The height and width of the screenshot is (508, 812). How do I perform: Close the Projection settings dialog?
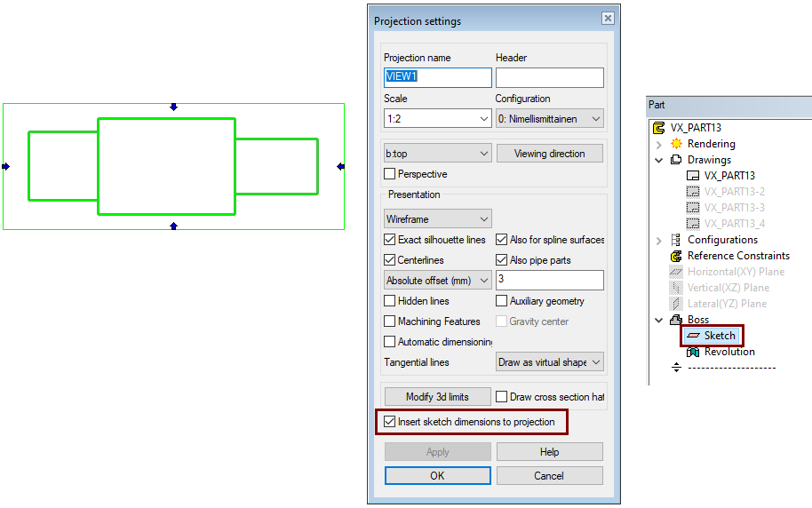[608, 18]
